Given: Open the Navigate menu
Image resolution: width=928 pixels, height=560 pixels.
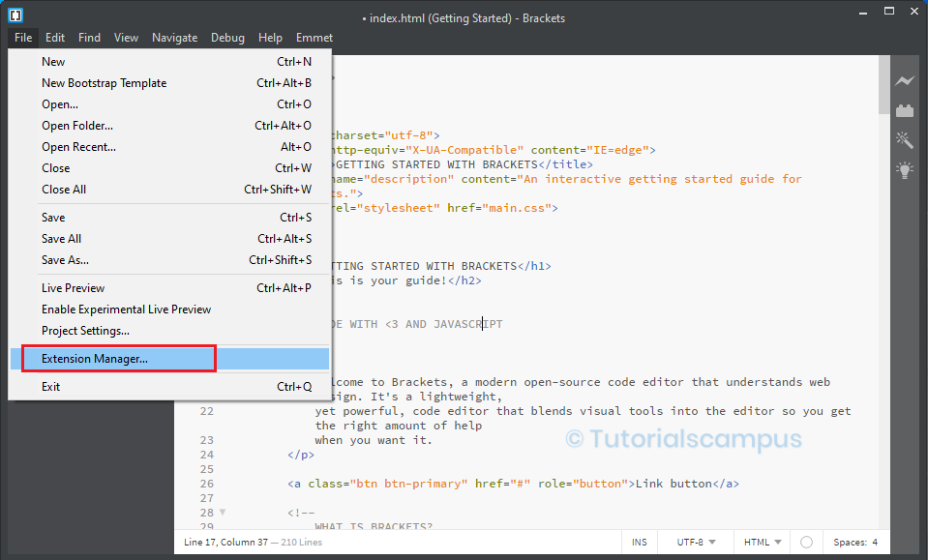Looking at the screenshot, I should point(174,38).
